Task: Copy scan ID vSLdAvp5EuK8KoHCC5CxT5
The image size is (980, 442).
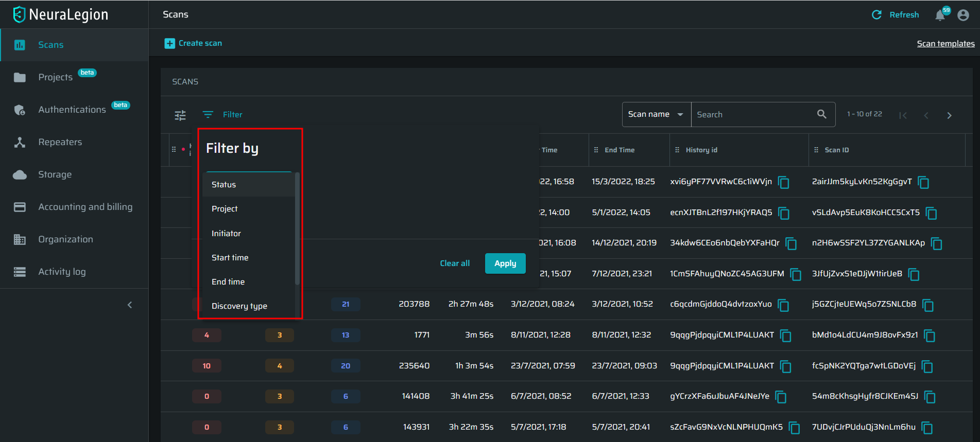Action: (x=932, y=213)
